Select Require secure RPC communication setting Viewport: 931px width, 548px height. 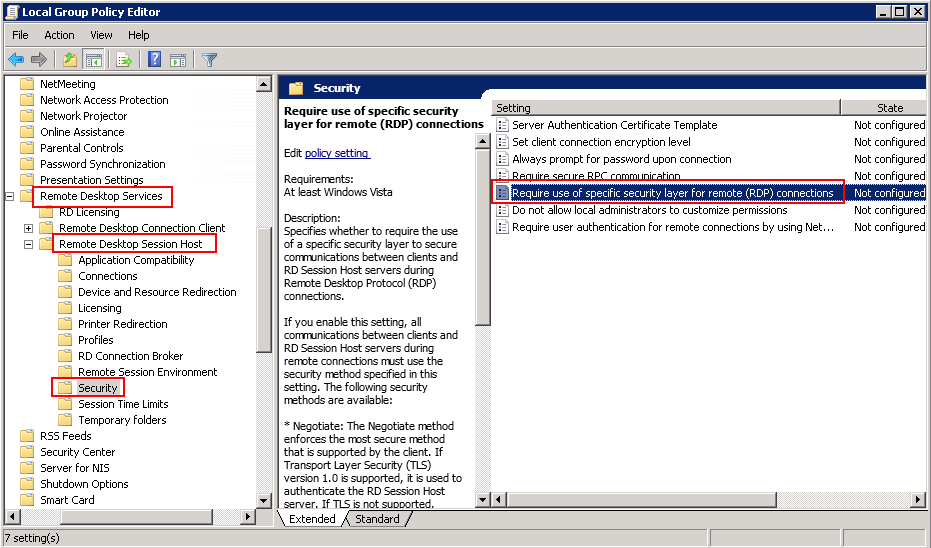point(596,176)
